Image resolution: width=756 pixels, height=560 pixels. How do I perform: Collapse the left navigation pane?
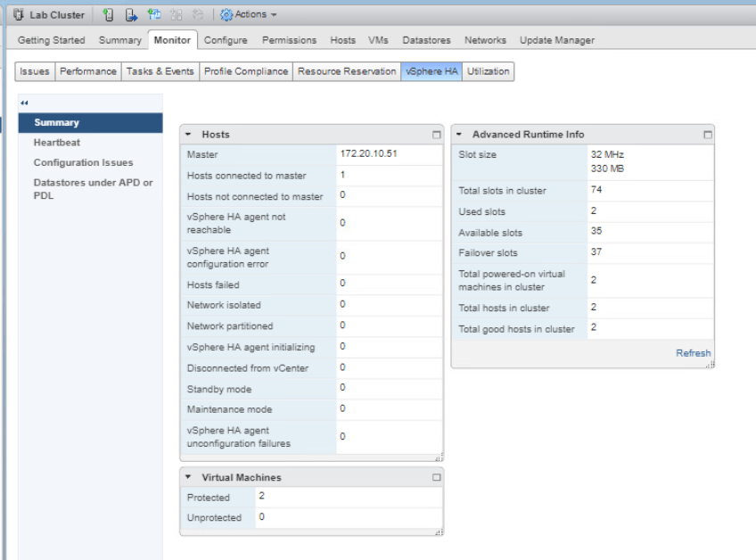(24, 103)
